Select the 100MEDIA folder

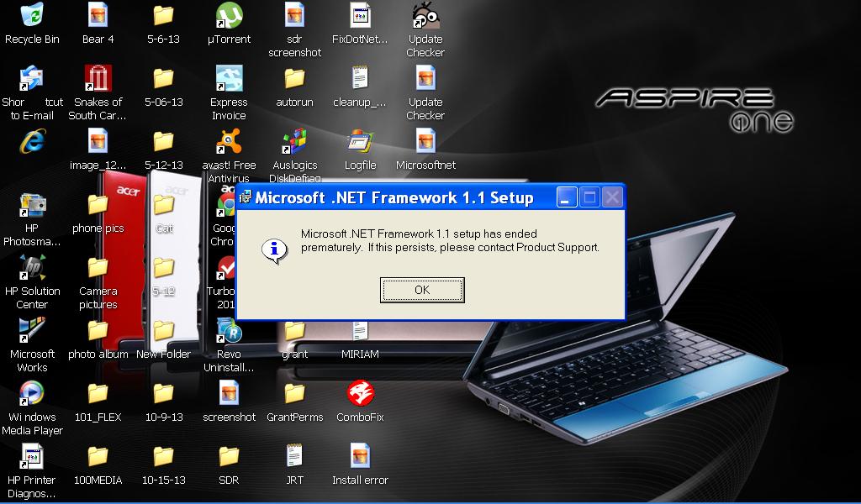(x=98, y=457)
